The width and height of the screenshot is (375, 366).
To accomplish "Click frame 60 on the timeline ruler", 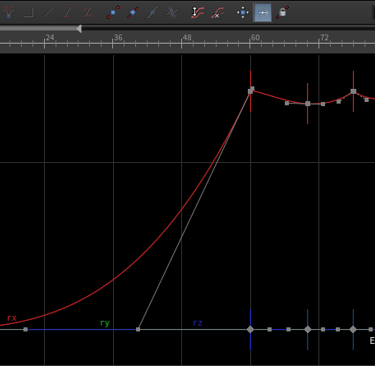I will click(255, 37).
